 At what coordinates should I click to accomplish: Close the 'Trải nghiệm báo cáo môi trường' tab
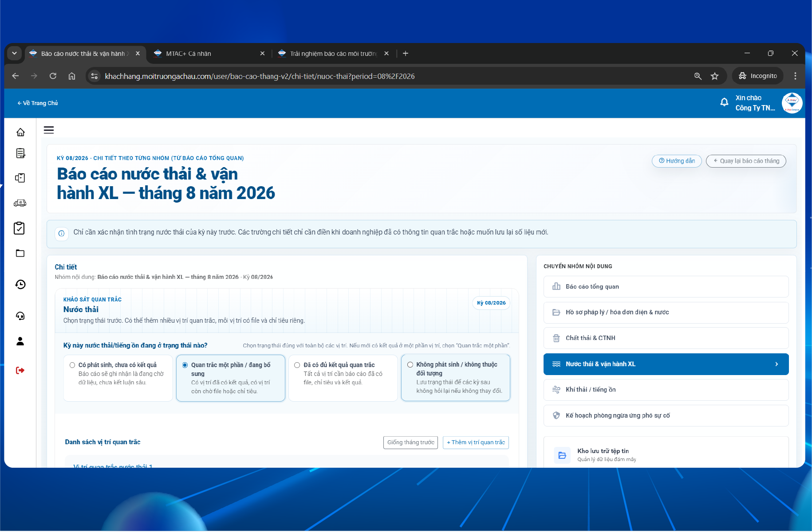tap(386, 53)
